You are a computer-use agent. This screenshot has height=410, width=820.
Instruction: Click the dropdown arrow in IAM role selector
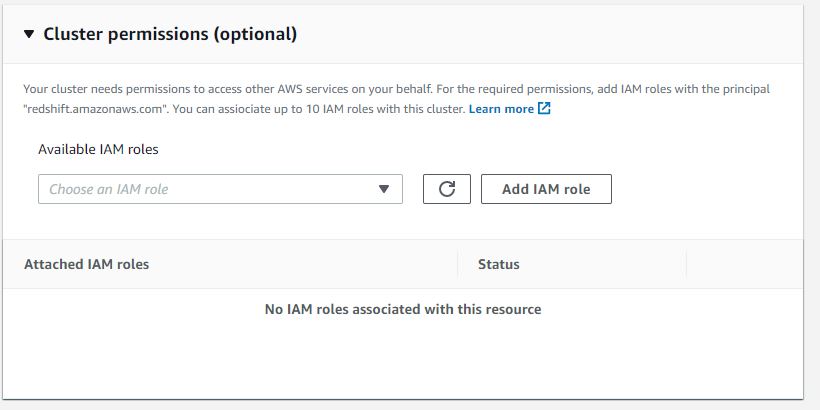[x=384, y=189]
